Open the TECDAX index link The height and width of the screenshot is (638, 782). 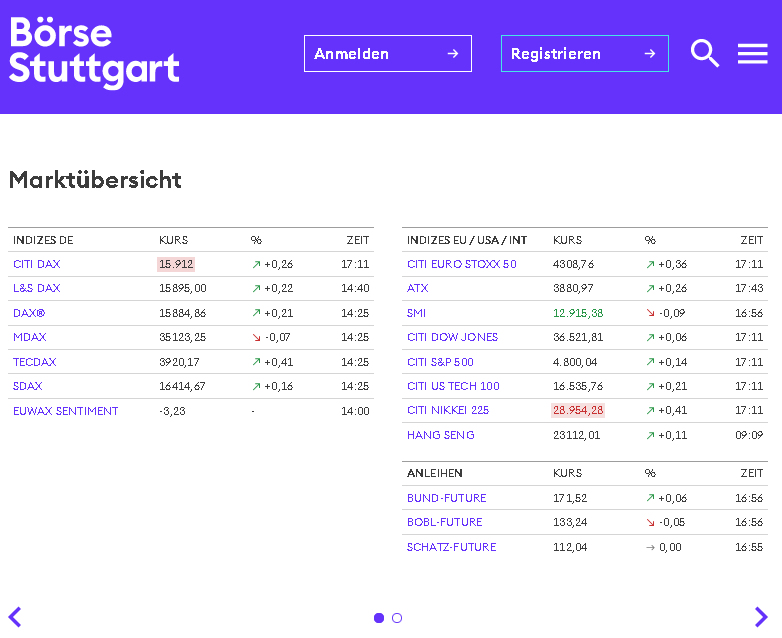(35, 362)
